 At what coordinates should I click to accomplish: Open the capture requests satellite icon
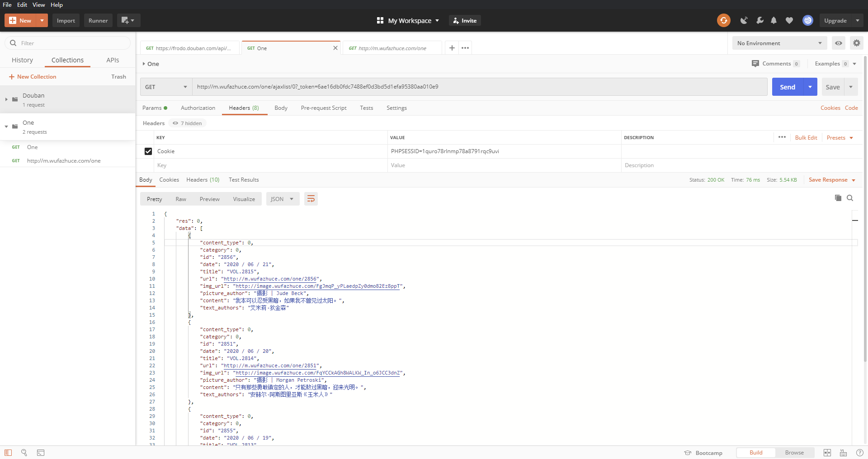tap(744, 20)
